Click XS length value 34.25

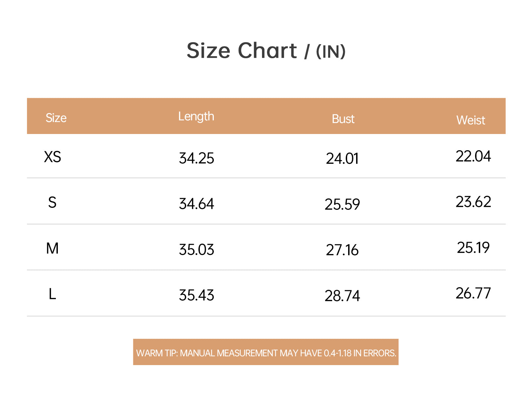click(197, 158)
